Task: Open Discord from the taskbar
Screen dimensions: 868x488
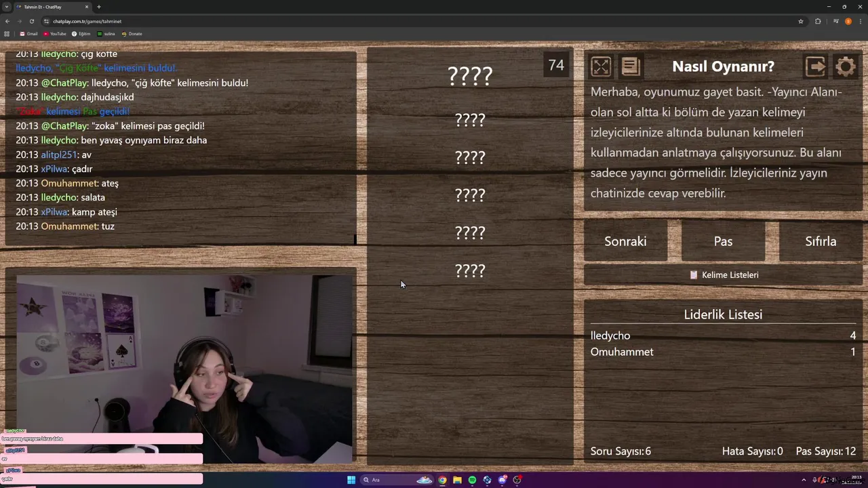Action: 502,480
